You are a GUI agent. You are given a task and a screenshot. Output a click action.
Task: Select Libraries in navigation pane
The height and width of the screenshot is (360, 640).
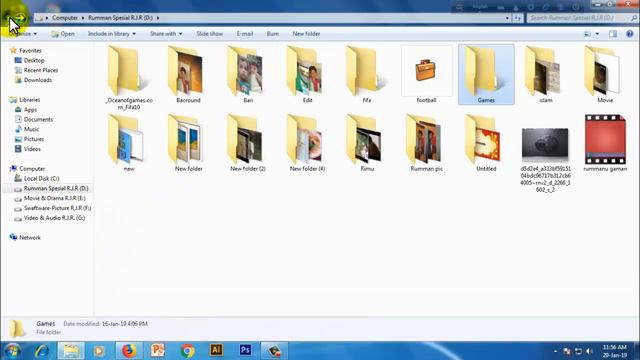click(x=29, y=100)
